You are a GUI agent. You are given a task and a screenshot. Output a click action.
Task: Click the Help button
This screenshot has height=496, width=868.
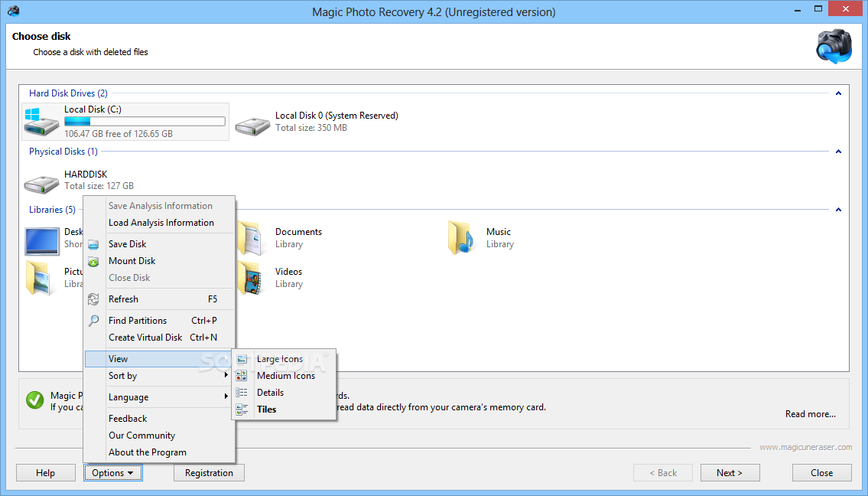click(45, 473)
